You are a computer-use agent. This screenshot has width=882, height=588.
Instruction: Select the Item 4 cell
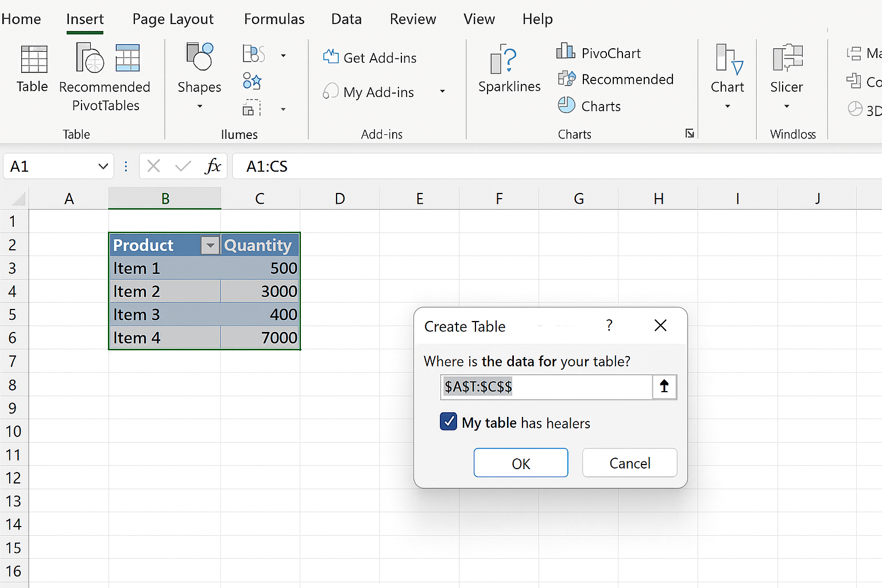pos(165,338)
